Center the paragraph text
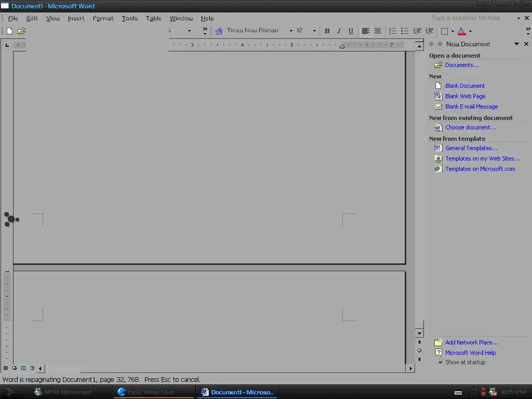Viewport: 532px width, 399px height. pyautogui.click(x=378, y=31)
